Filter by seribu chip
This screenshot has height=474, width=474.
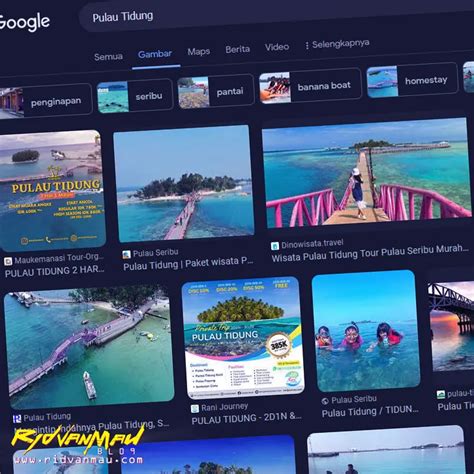[135, 96]
